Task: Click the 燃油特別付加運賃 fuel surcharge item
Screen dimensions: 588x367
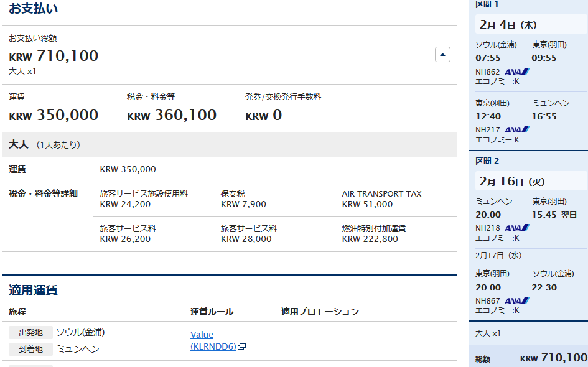Action: [x=373, y=233]
